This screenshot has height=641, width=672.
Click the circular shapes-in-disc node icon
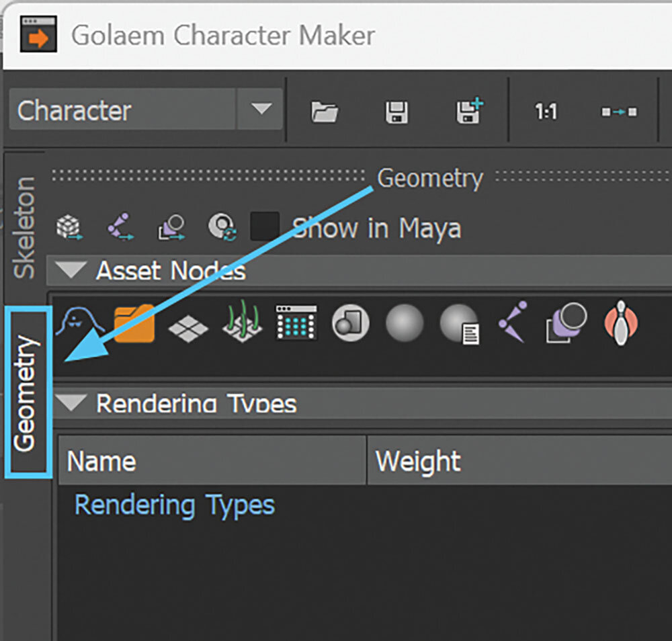tap(351, 323)
